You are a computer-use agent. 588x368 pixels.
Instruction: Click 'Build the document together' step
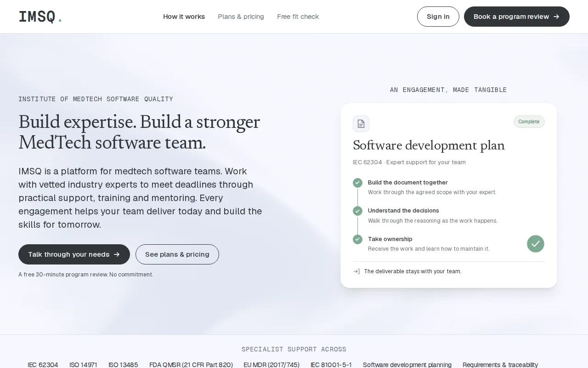(407, 183)
